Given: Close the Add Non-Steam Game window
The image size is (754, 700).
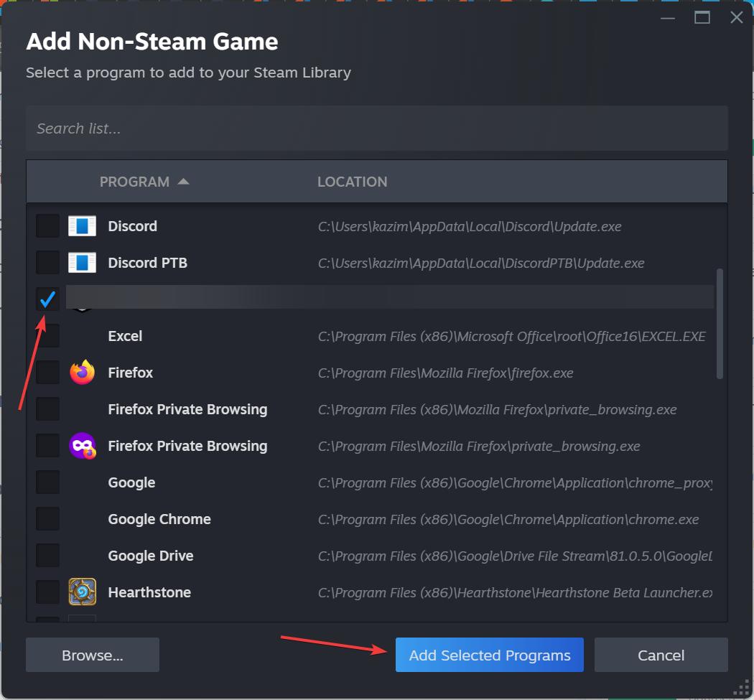Looking at the screenshot, I should pos(736,18).
